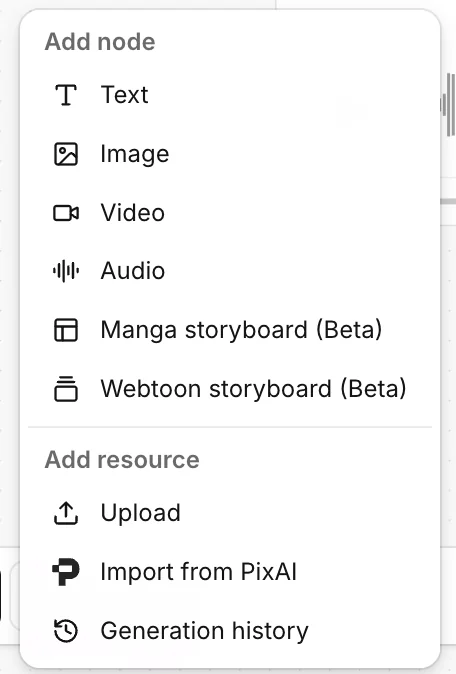Select Upload under Add resource
The height and width of the screenshot is (674, 456).
[x=230, y=513]
